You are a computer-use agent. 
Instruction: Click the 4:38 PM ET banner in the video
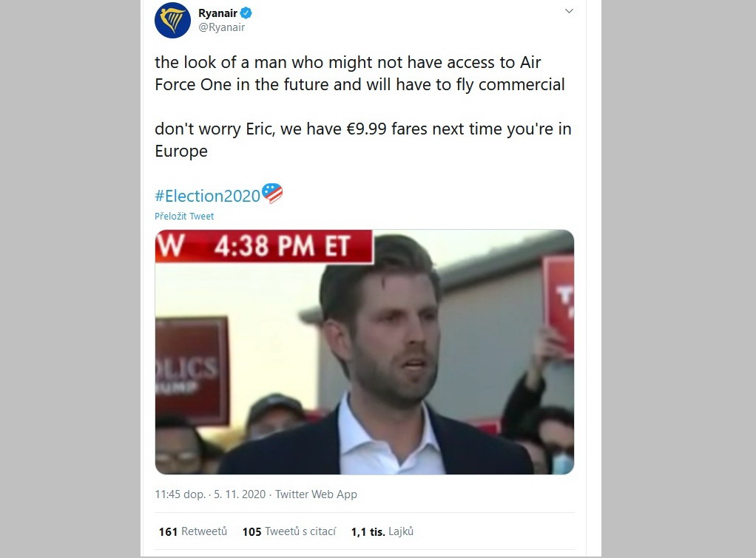(x=264, y=246)
